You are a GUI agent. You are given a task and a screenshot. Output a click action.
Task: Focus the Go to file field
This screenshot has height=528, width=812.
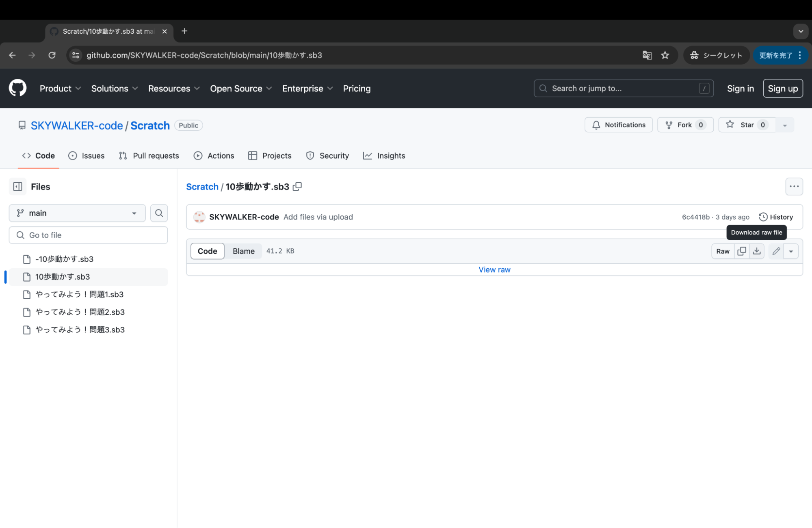88,235
